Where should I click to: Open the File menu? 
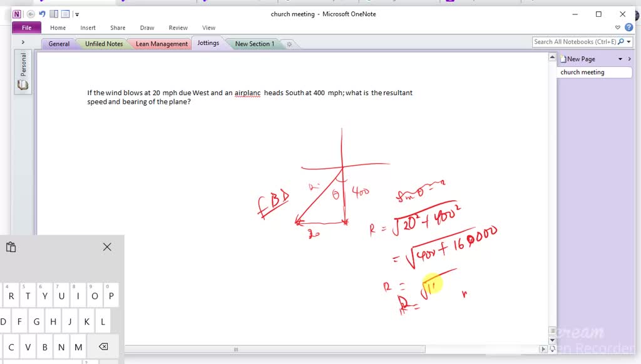[26, 28]
